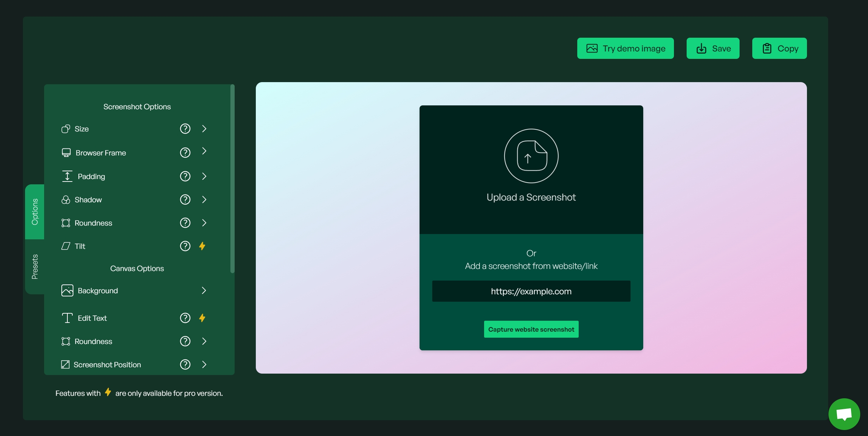The height and width of the screenshot is (436, 868).
Task: Click the Browser Frame tool icon
Action: (66, 153)
